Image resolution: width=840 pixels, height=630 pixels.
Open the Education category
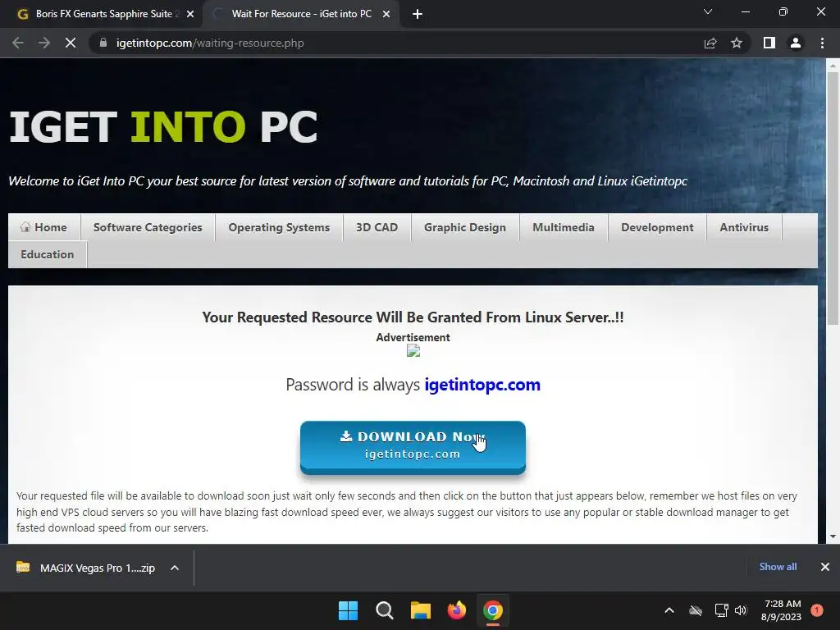[x=47, y=254]
